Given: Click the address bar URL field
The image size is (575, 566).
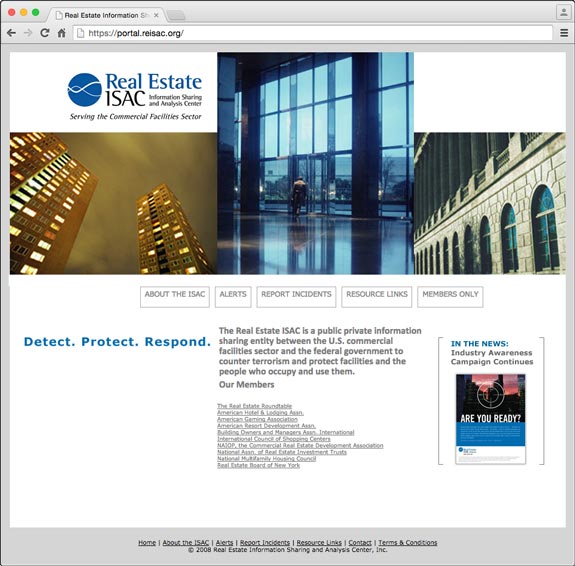Looking at the screenshot, I should [313, 33].
